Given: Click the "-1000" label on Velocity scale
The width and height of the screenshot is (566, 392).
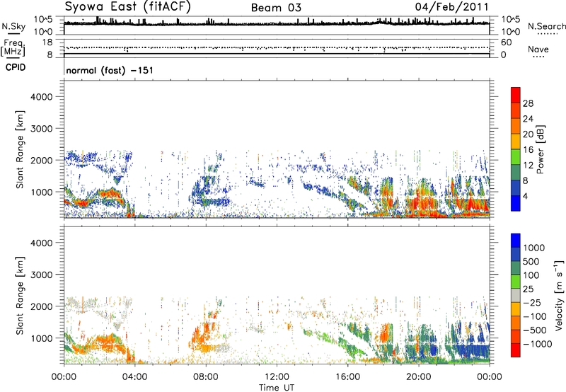Looking at the screenshot, I should pos(537,344).
